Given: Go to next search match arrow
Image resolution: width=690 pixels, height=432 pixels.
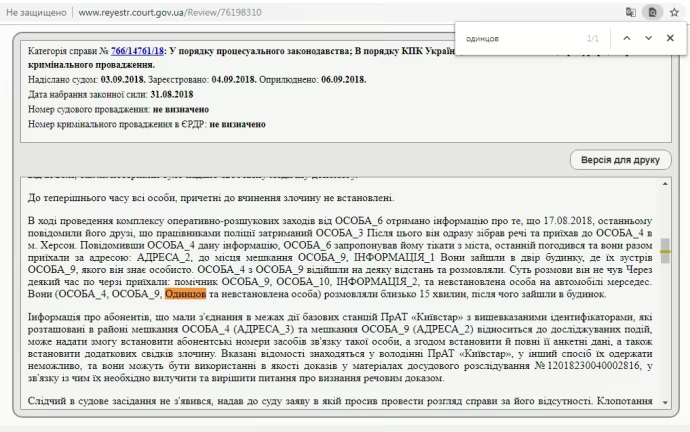Looking at the screenshot, I should pyautogui.click(x=648, y=38).
